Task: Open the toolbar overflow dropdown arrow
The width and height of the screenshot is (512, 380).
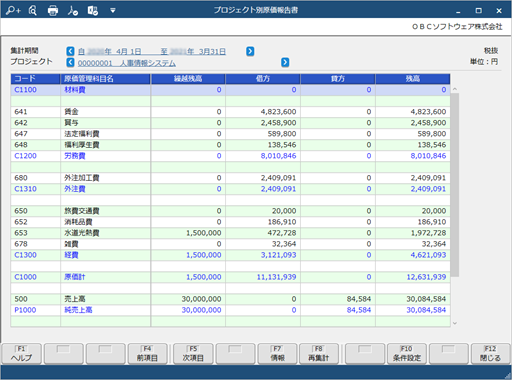Action: pyautogui.click(x=113, y=11)
